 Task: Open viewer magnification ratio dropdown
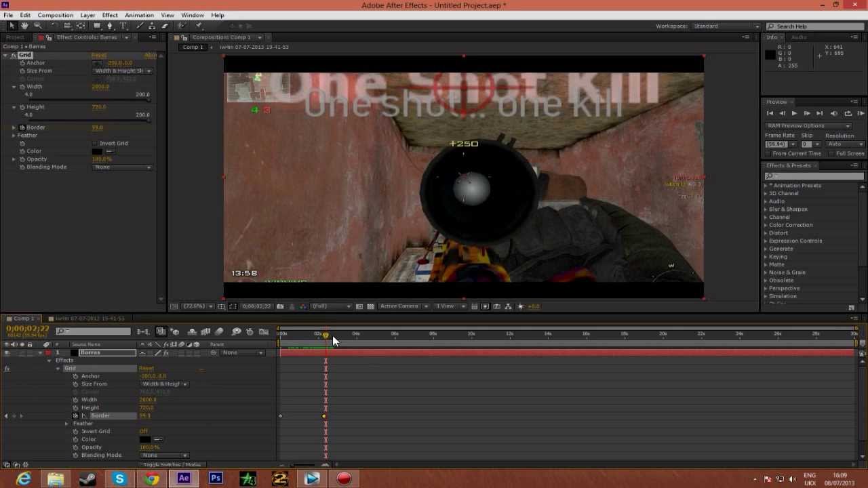point(198,306)
